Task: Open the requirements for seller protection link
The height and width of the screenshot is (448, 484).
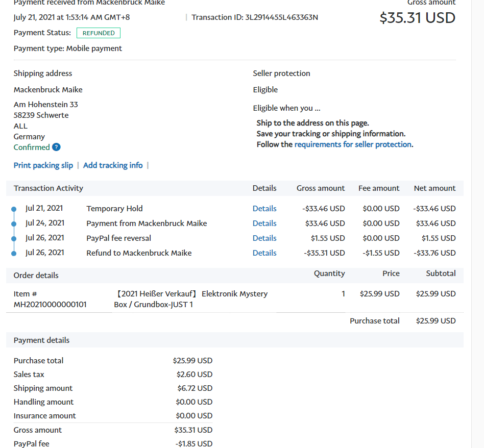Action: click(353, 144)
